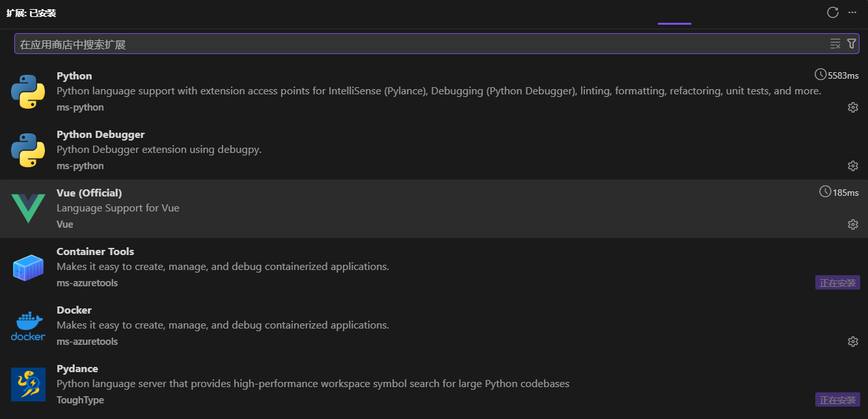
Task: Click the 正在安装 badge for Pydance
Action: (x=837, y=399)
